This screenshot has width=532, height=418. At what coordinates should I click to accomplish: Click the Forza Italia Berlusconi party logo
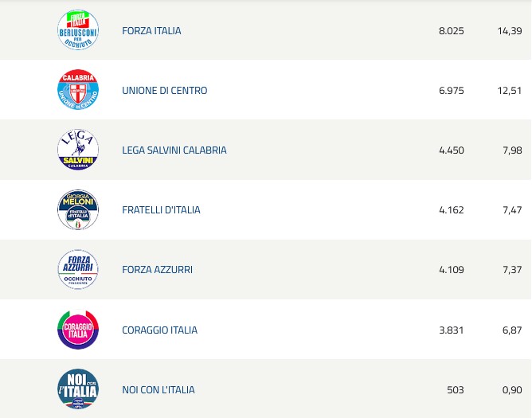[78, 30]
